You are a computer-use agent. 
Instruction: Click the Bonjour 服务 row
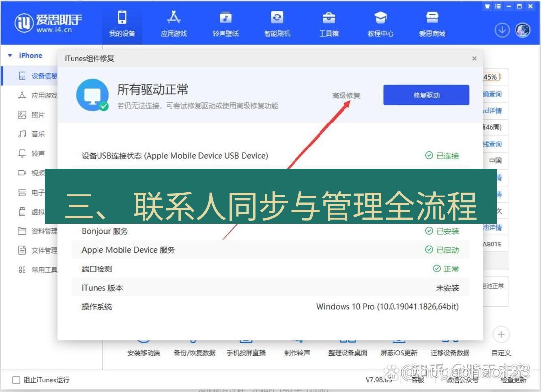click(270, 231)
